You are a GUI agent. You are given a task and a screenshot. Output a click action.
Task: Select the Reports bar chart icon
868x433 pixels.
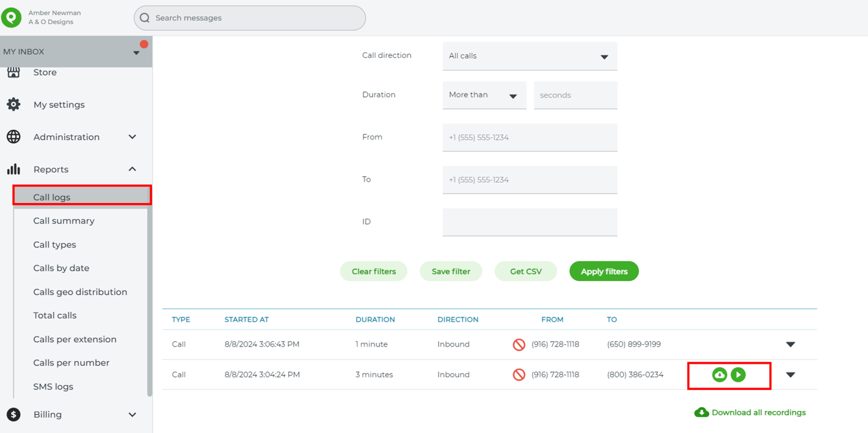coord(14,169)
